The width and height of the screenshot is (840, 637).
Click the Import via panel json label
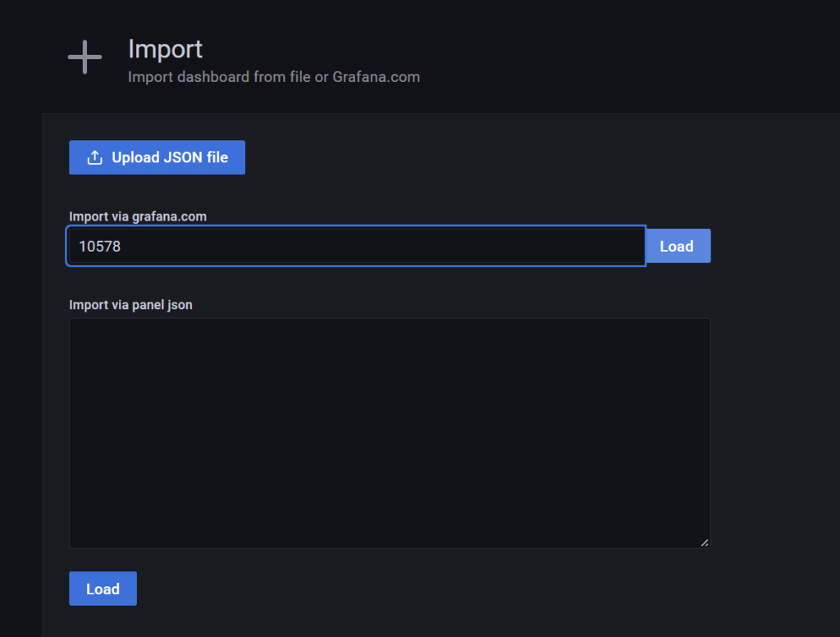tap(130, 305)
